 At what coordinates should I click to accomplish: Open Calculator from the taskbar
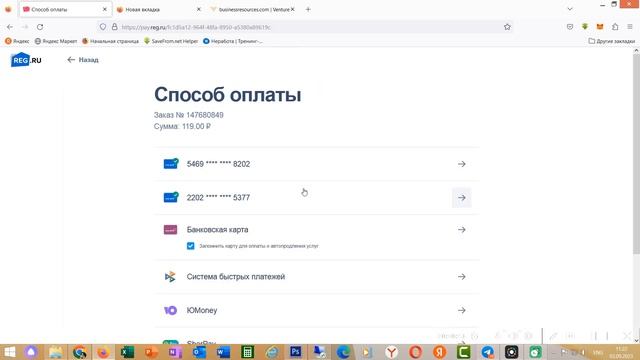pyautogui.click(x=247, y=352)
